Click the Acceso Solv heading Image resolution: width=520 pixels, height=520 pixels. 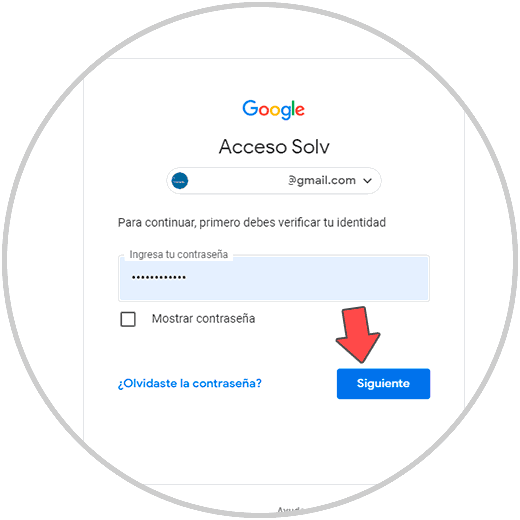[x=274, y=147]
